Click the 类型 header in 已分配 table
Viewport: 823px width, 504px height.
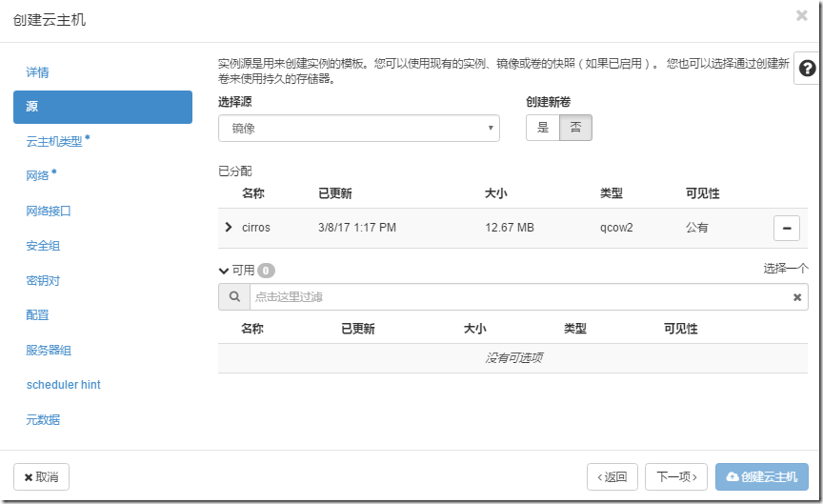[x=612, y=193]
